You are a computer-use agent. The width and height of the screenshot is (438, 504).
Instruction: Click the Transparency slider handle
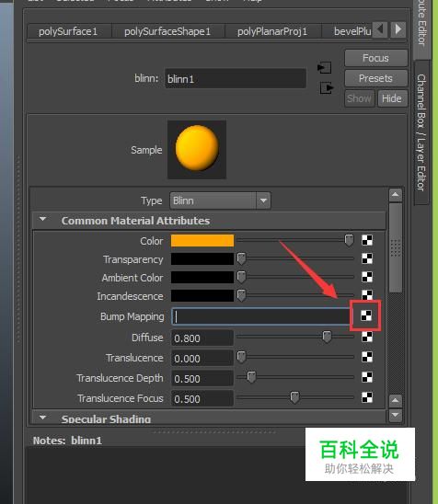[x=241, y=258]
